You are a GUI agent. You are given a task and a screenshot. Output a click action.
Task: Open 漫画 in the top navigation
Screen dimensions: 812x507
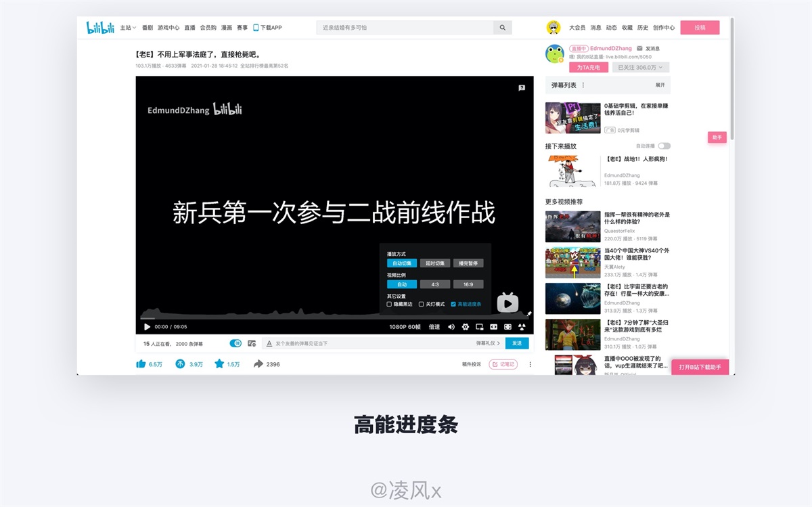227,28
